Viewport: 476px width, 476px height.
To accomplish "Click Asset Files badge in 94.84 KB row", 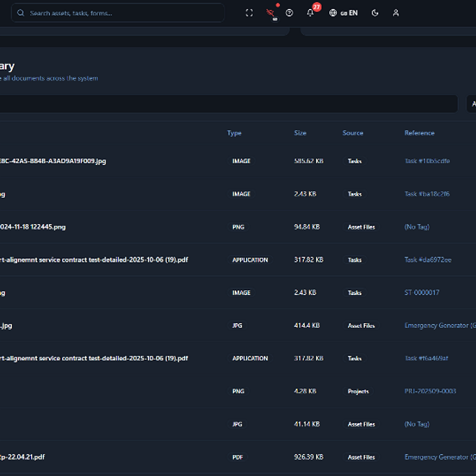I will 361,227.
